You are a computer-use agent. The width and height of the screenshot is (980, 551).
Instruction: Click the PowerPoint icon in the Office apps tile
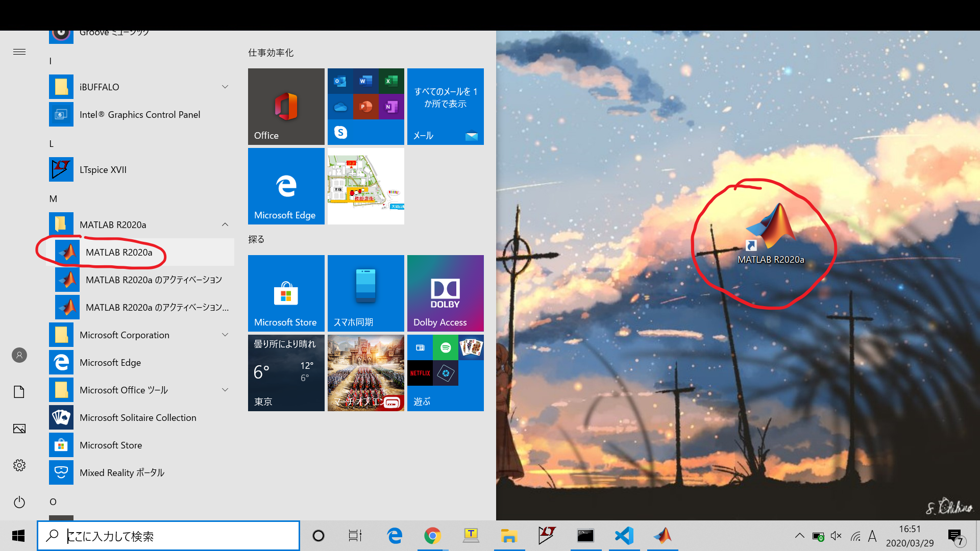(x=366, y=107)
